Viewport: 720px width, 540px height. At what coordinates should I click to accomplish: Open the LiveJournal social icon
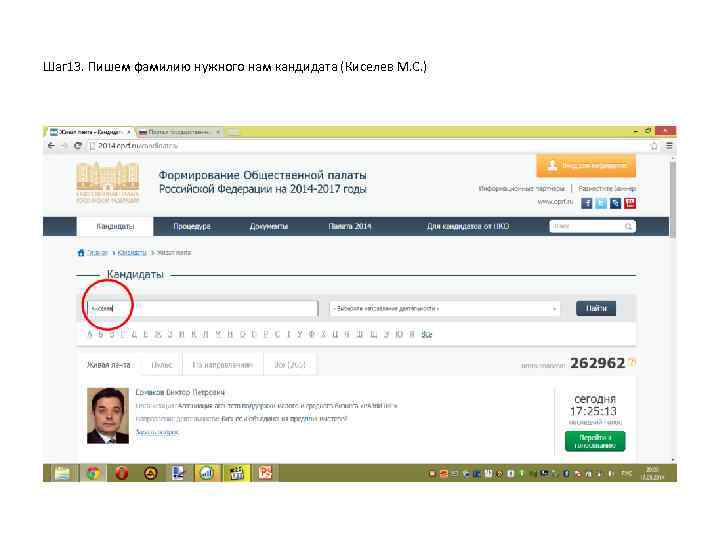[615, 203]
